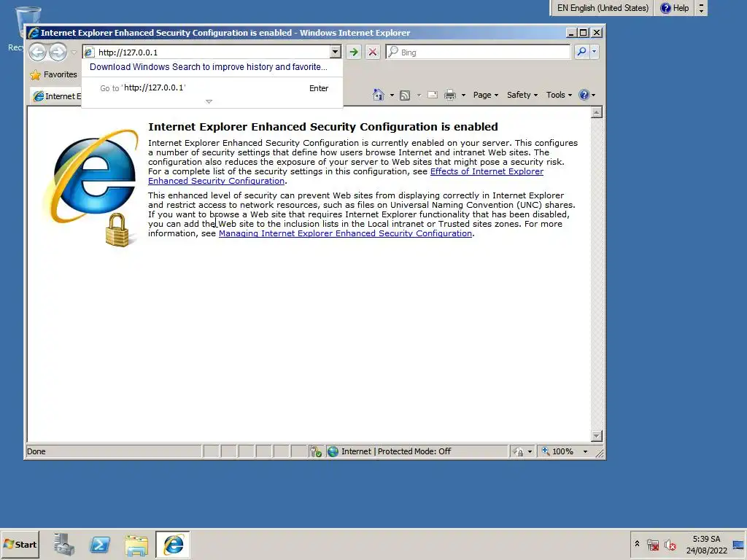Click Download Windows Search suggestion

click(208, 66)
